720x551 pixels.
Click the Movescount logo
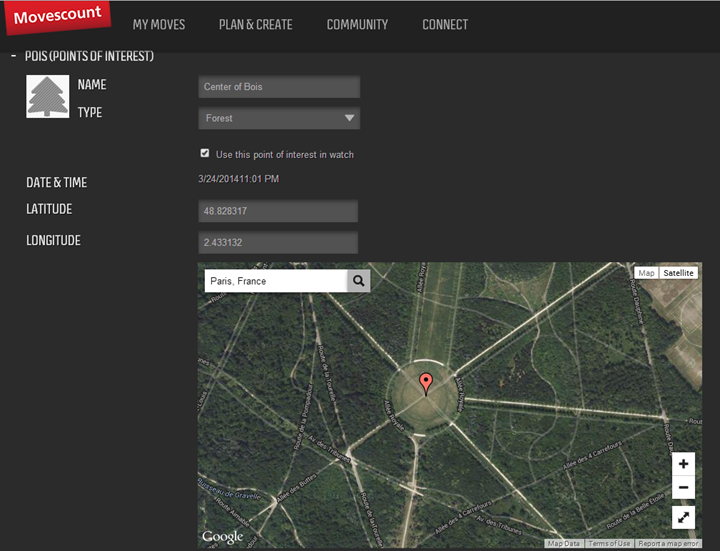[x=58, y=17]
